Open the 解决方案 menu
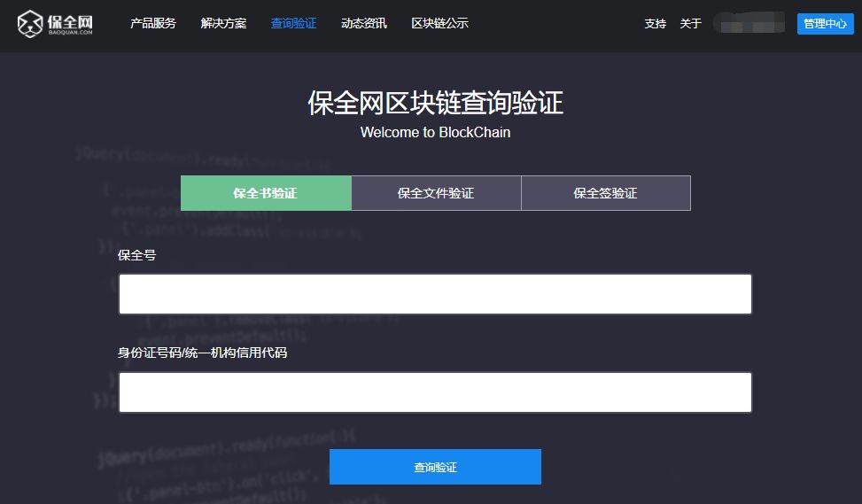This screenshot has width=862, height=504. point(223,23)
